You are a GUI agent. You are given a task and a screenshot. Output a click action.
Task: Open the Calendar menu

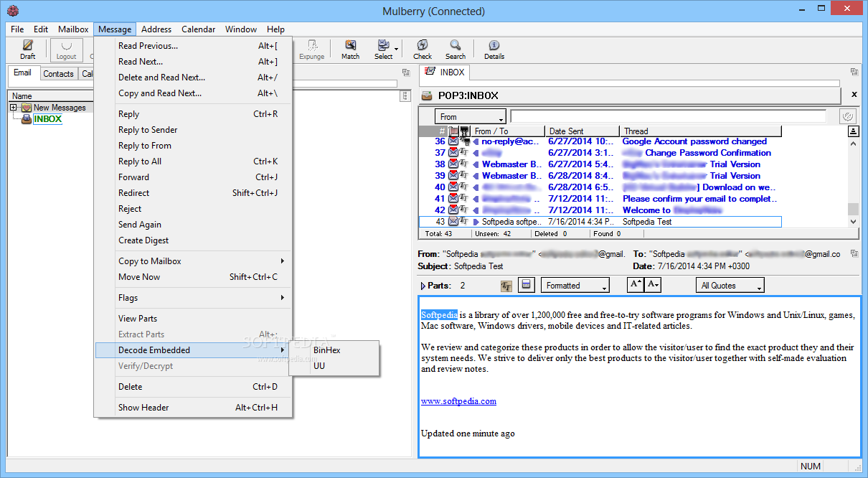point(198,29)
